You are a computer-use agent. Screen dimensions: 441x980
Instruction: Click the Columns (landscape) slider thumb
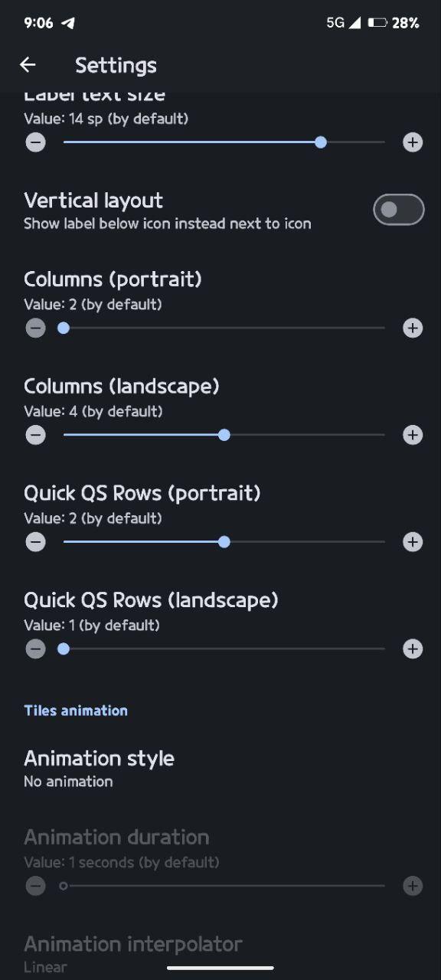[x=224, y=435]
